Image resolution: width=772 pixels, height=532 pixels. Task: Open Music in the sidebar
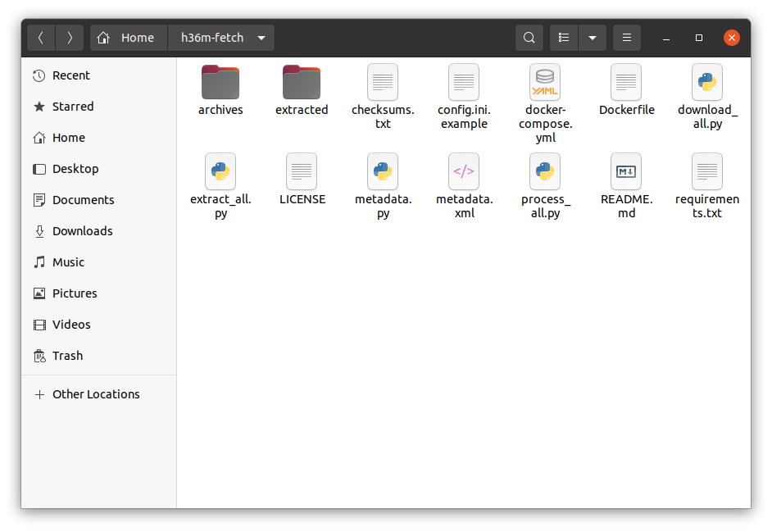point(98,262)
